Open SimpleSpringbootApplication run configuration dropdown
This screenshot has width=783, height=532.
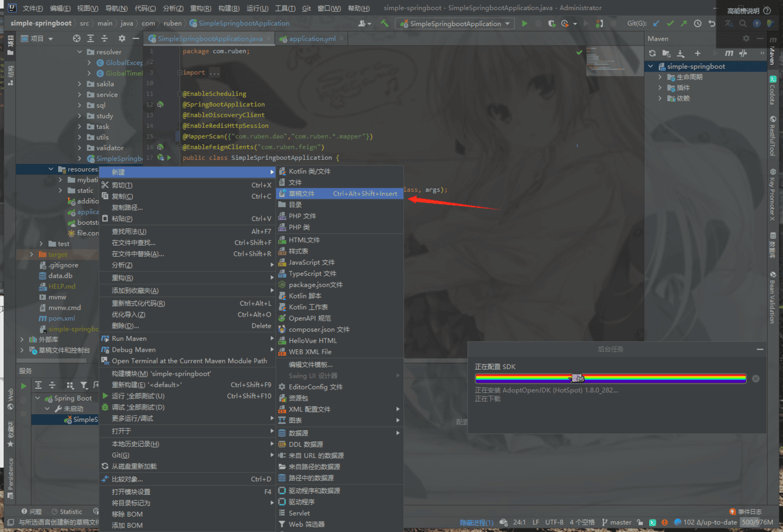coord(455,24)
